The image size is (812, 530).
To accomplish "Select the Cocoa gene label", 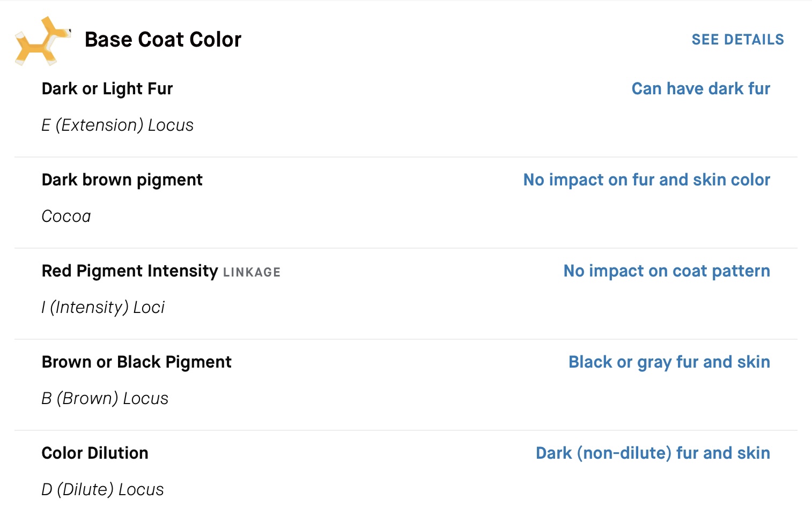I will click(66, 216).
